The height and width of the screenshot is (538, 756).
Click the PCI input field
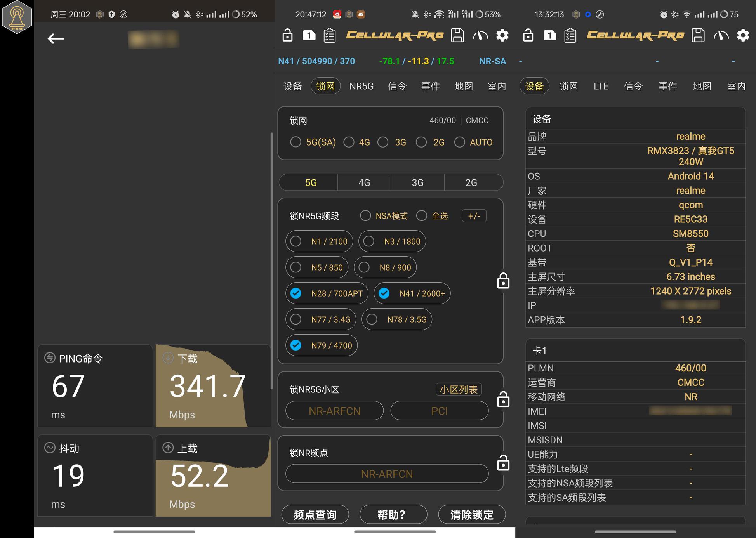pos(439,411)
